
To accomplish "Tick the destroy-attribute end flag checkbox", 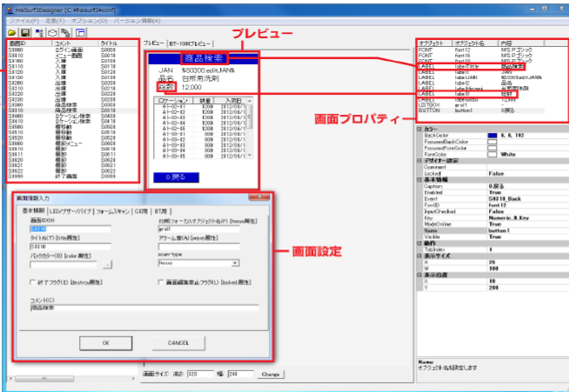I will point(33,282).
